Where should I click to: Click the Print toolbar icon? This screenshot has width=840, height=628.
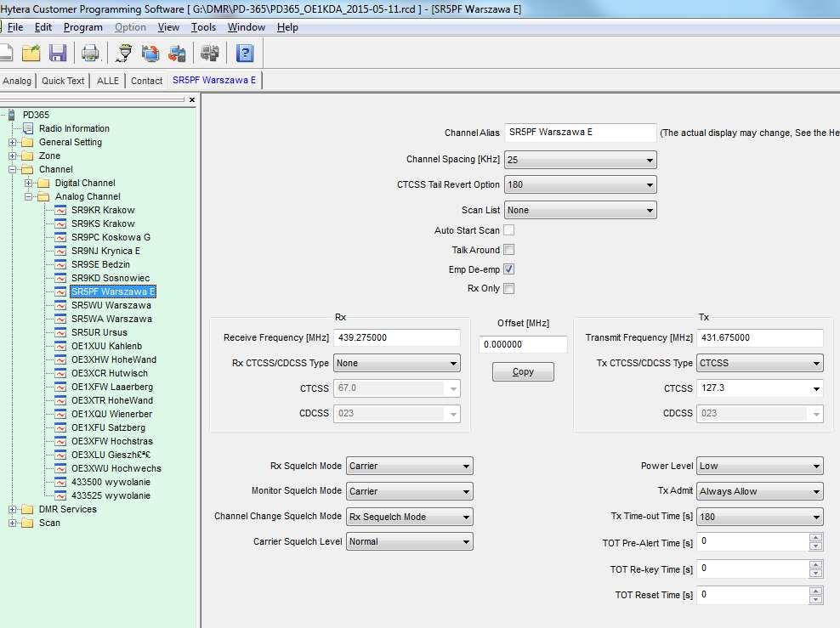tap(90, 53)
